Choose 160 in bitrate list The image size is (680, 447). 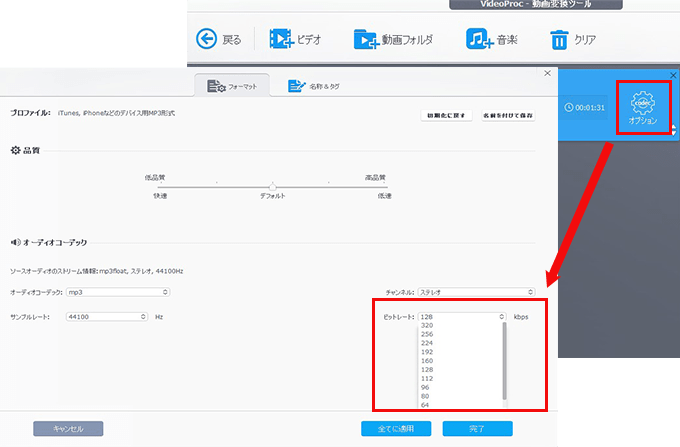(x=427, y=361)
